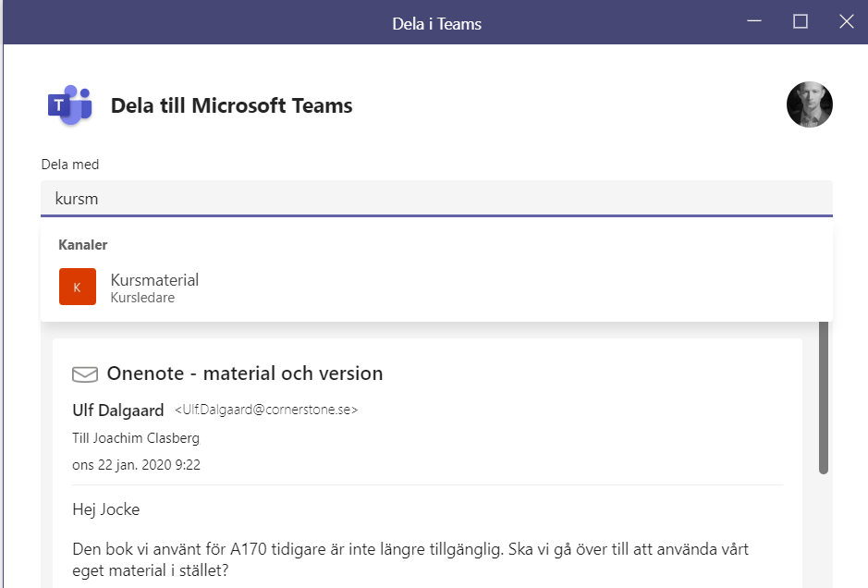Click the Microsoft Teams logo icon

pos(69,105)
